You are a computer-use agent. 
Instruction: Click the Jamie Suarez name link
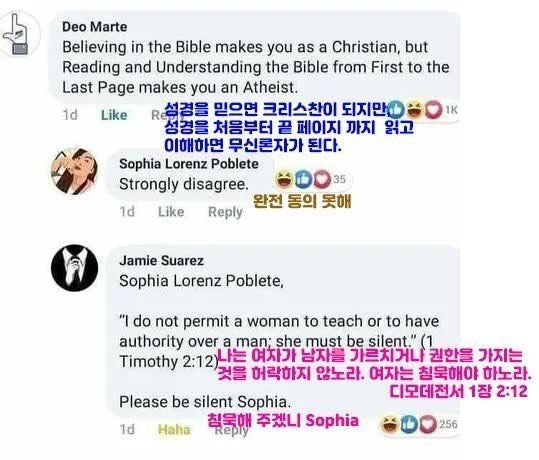pos(162,260)
